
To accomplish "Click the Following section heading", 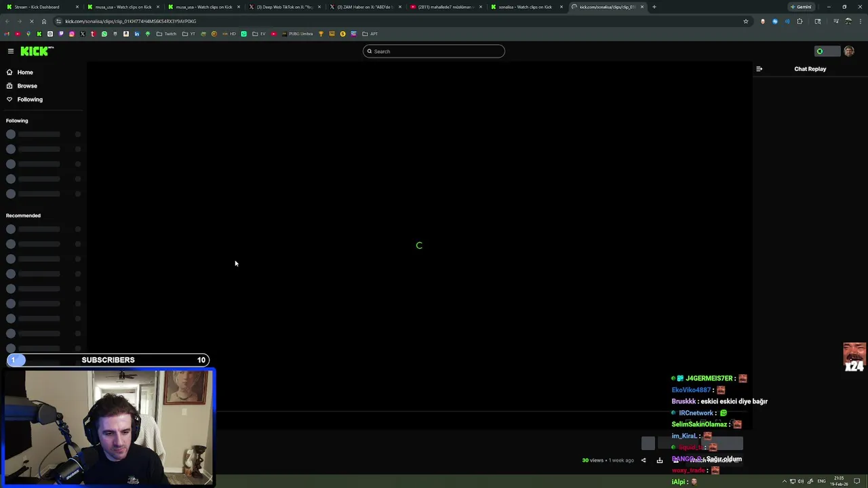I will tap(17, 121).
